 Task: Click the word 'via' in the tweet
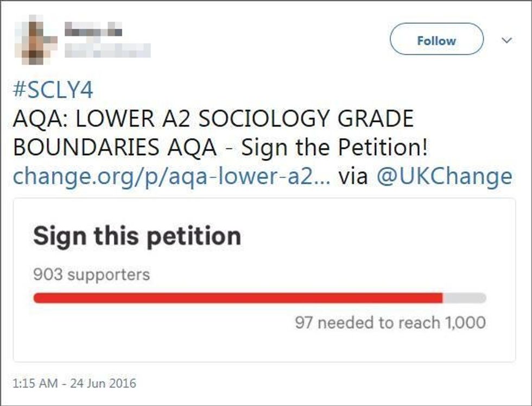coord(353,177)
